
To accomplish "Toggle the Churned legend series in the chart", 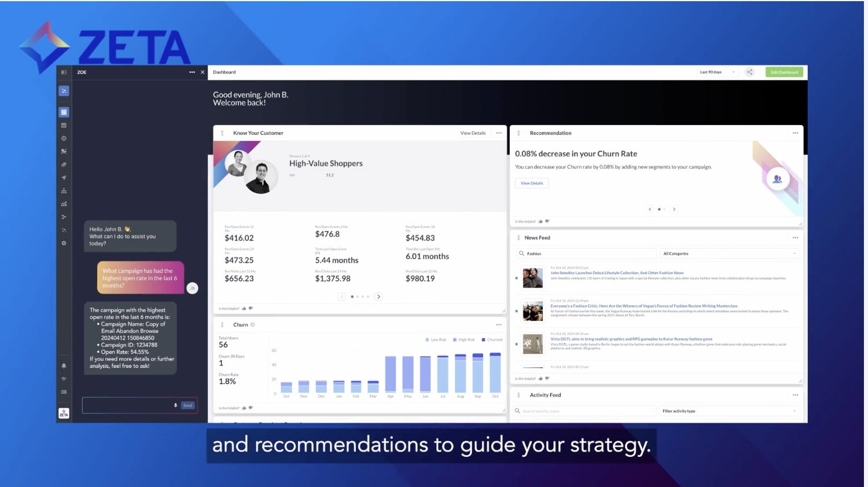I will (492, 340).
